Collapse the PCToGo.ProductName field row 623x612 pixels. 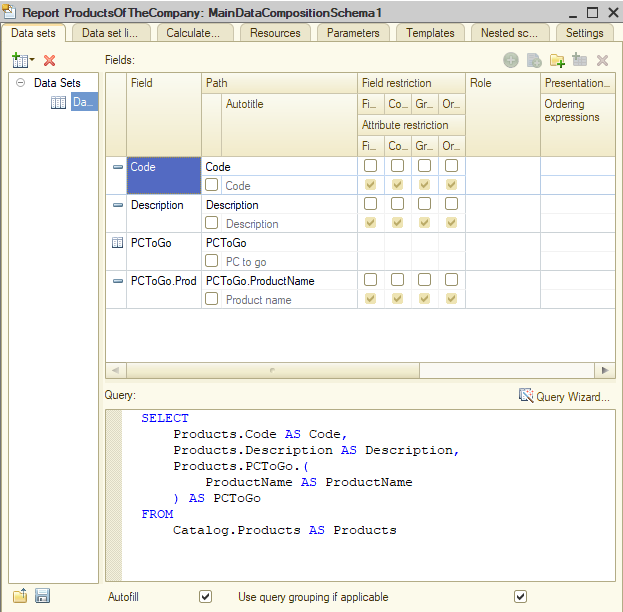point(117,281)
